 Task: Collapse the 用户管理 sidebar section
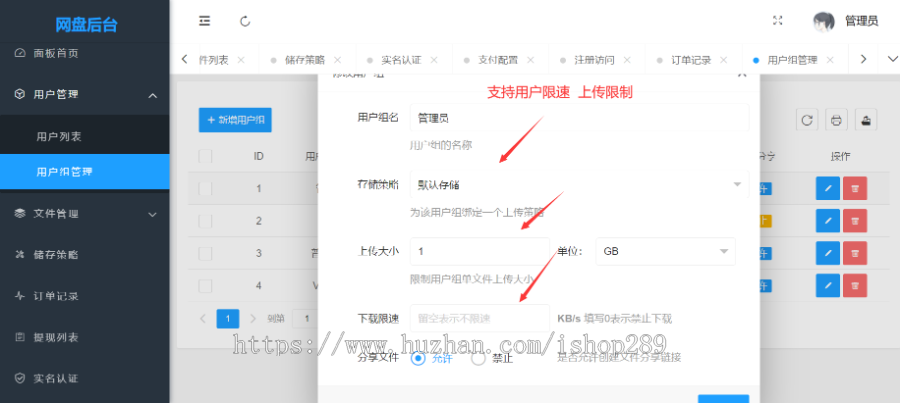pos(84,95)
